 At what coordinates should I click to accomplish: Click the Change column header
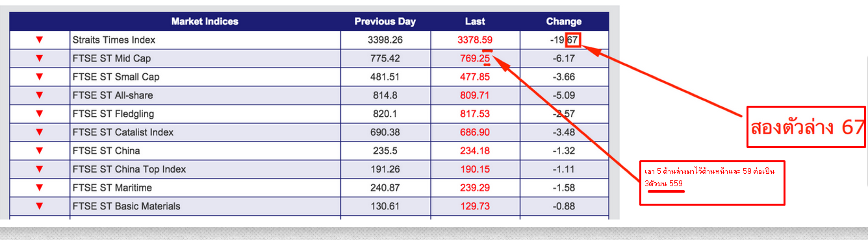click(564, 21)
